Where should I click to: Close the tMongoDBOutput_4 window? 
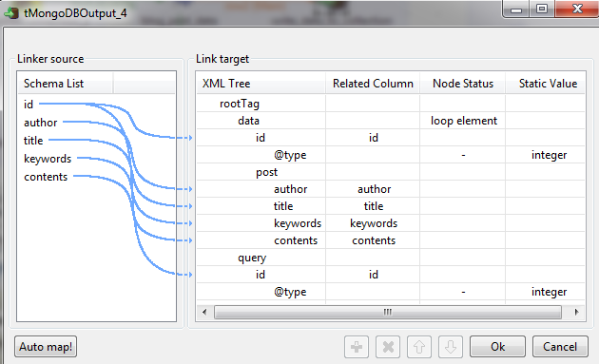(577, 10)
